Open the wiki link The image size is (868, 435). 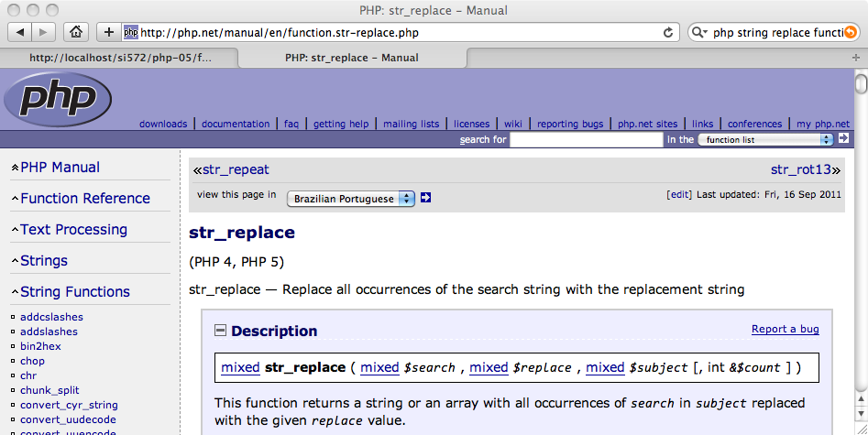coord(513,124)
